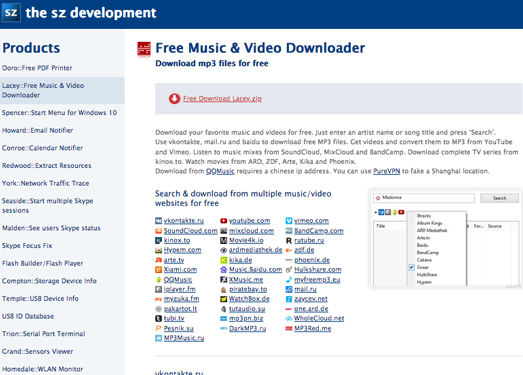Open the WholeCloud.net link
523x375 pixels.
319,319
